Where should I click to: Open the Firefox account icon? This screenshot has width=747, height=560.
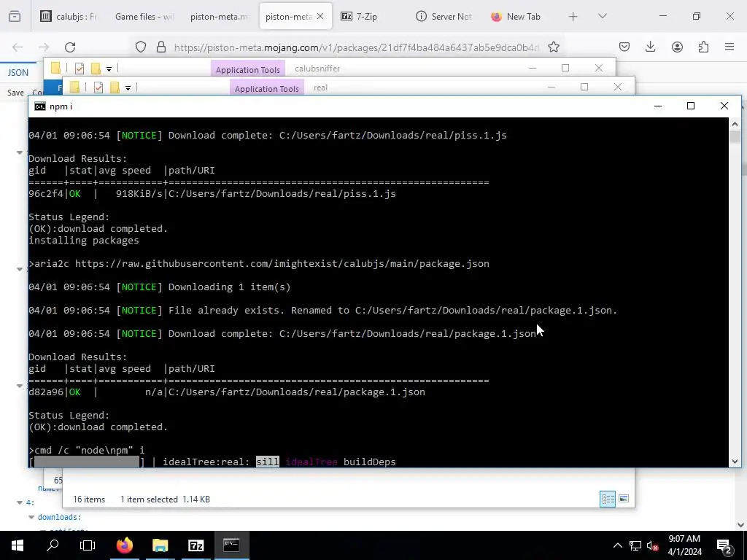click(x=677, y=47)
